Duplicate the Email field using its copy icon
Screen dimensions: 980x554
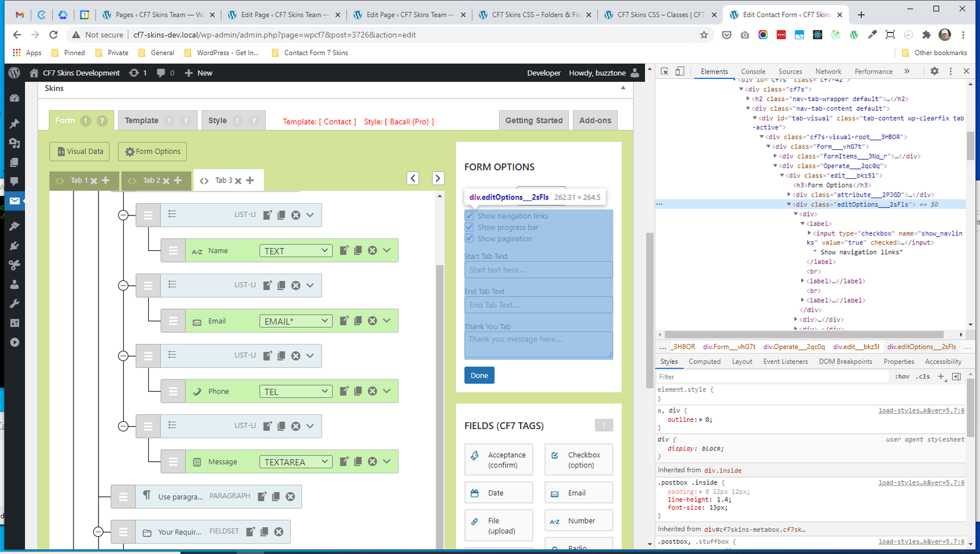[x=358, y=321]
